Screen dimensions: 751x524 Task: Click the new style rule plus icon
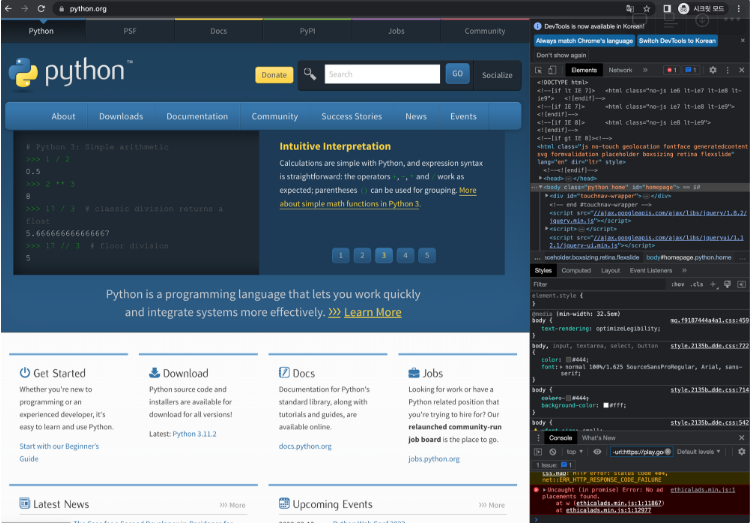(713, 284)
